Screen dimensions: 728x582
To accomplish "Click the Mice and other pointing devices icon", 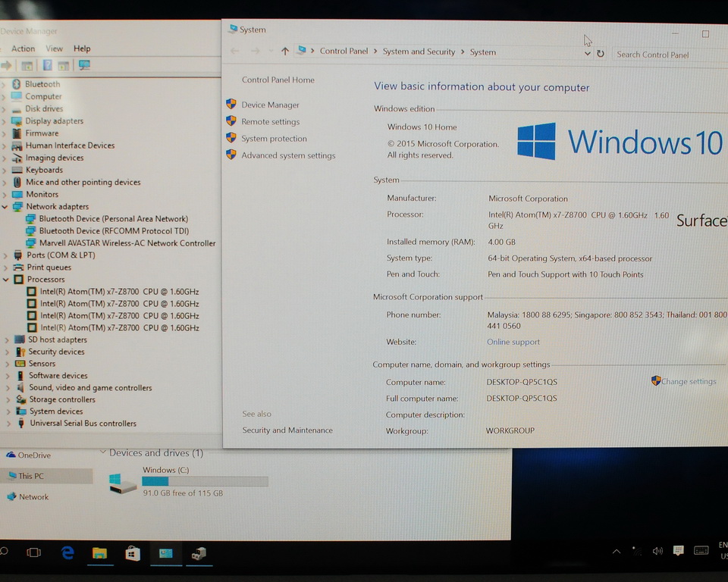I will pos(17,182).
